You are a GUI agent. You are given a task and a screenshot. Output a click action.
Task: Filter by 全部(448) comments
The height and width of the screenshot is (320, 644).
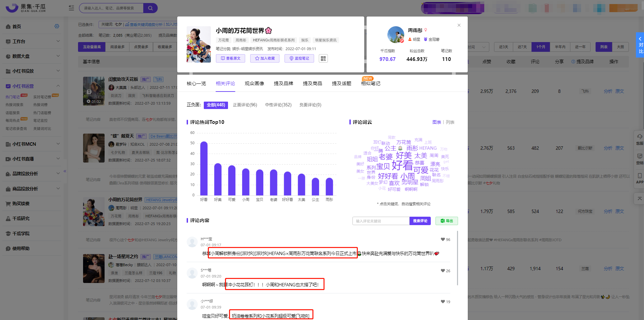pos(216,105)
